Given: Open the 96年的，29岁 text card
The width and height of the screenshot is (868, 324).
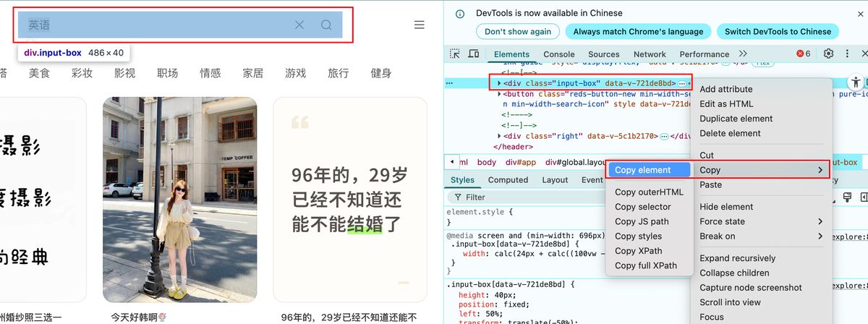Looking at the screenshot, I should click(350, 200).
